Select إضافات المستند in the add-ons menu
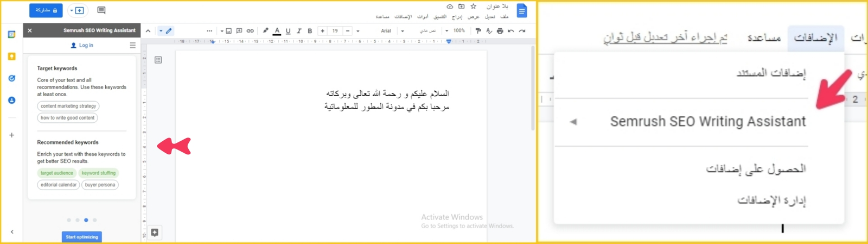 click(771, 73)
